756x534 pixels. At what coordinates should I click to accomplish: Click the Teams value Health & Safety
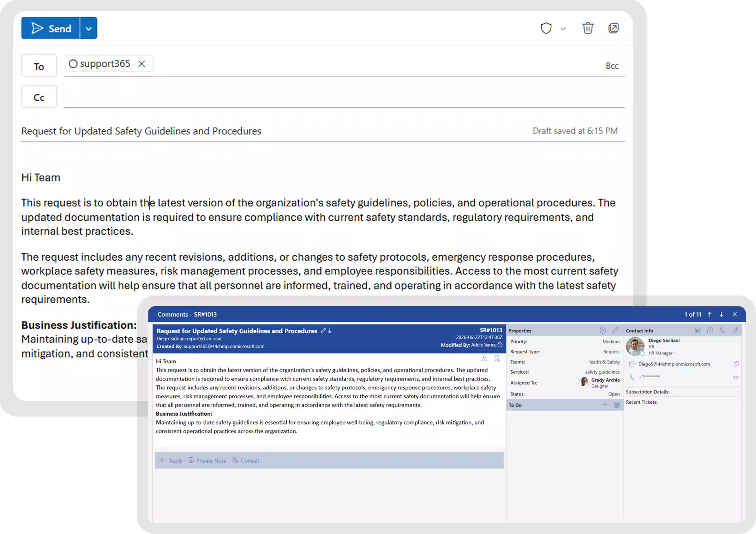[603, 362]
